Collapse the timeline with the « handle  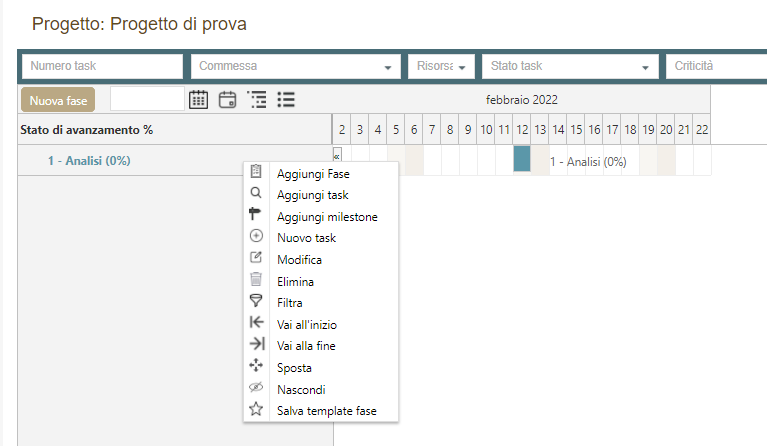337,156
